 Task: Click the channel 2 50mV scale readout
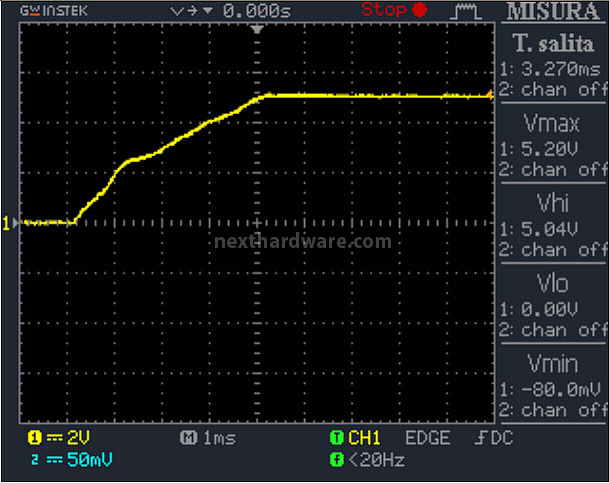[x=90, y=460]
